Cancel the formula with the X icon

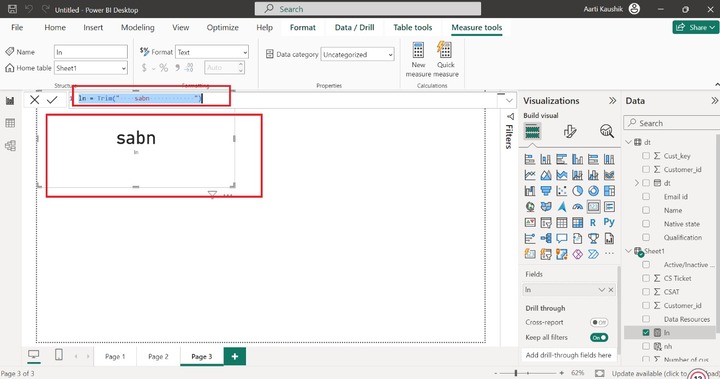34,100
